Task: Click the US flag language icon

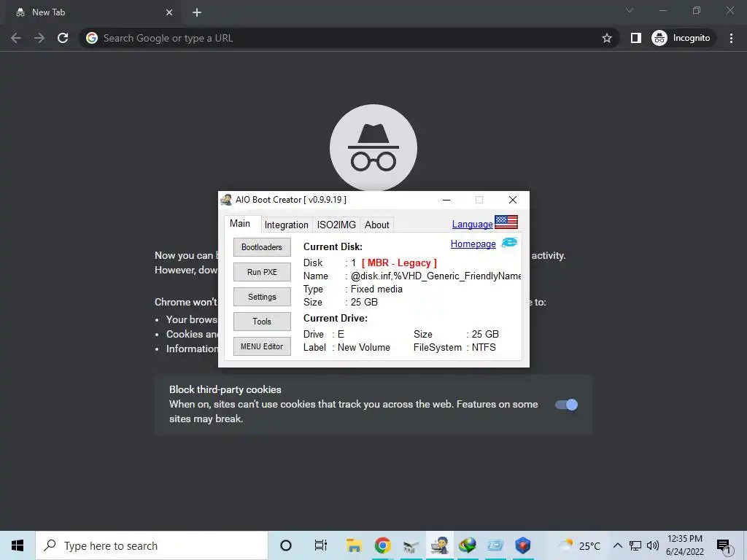Action: click(506, 222)
